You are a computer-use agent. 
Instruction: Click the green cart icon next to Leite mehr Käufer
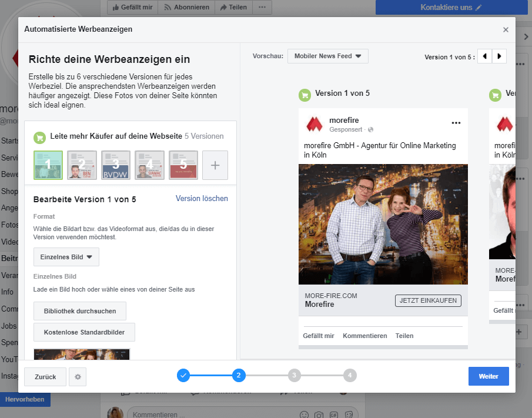pyautogui.click(x=40, y=138)
